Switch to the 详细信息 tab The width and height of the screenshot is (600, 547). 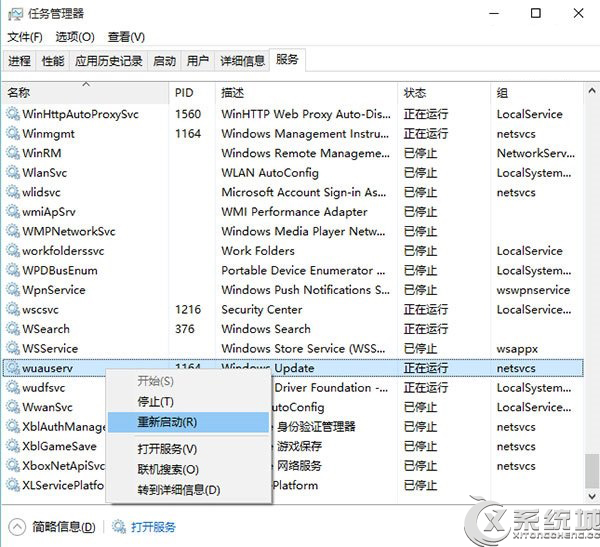pyautogui.click(x=242, y=60)
